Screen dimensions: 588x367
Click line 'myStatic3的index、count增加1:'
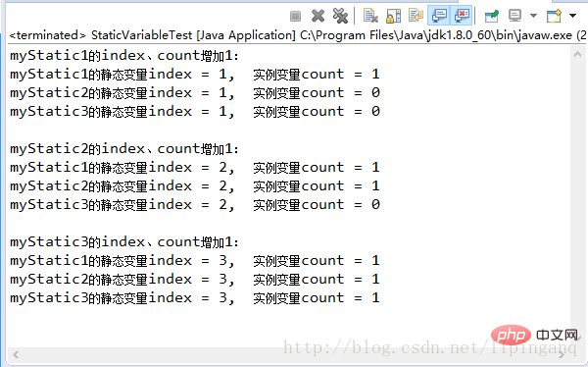(x=124, y=242)
